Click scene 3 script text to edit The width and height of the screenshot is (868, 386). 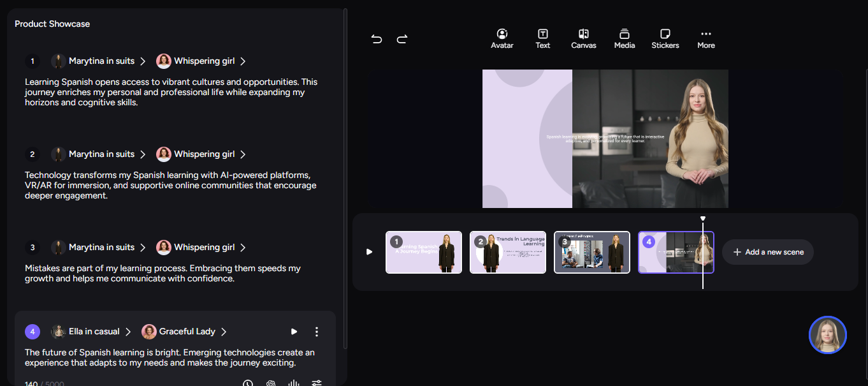tap(163, 274)
